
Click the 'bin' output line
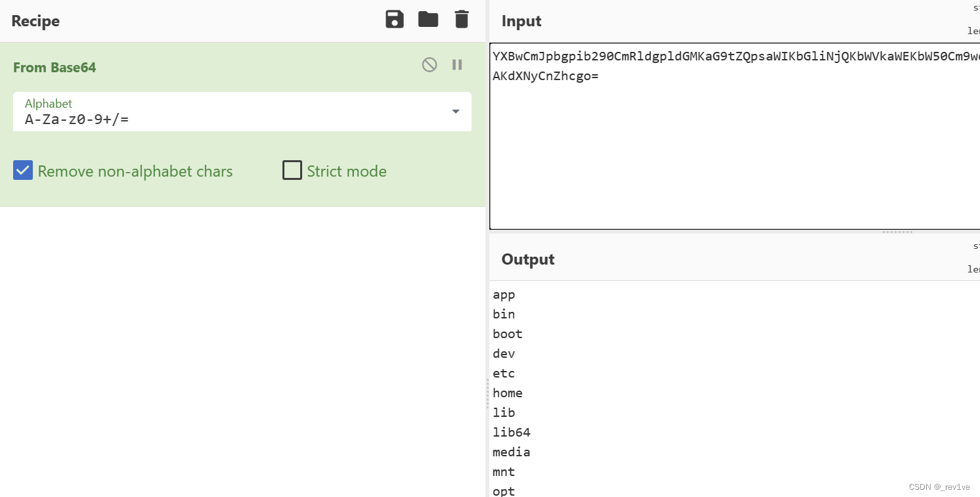click(504, 314)
